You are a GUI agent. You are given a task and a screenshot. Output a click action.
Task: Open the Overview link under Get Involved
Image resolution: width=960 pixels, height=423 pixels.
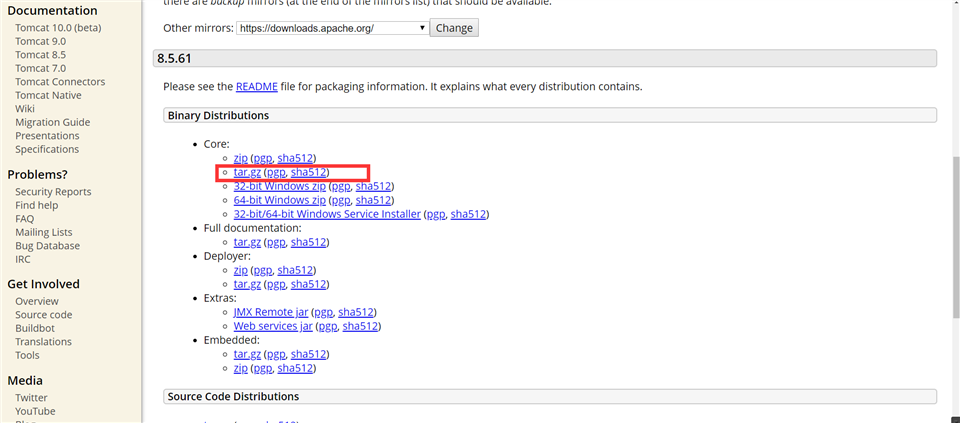37,301
